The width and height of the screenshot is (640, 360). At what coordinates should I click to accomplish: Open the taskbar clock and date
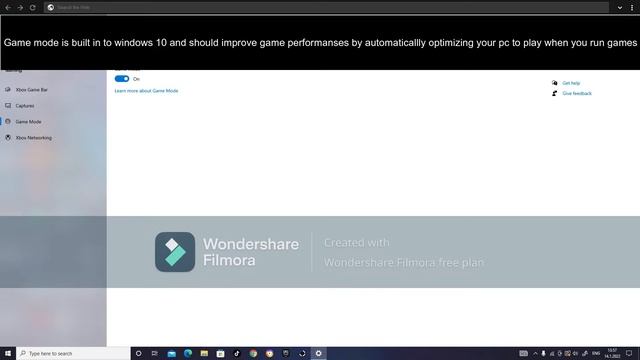(612, 353)
